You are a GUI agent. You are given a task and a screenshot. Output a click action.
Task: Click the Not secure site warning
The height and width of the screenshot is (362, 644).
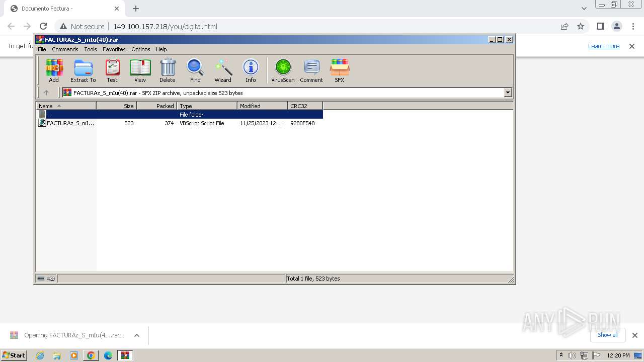pos(82,27)
